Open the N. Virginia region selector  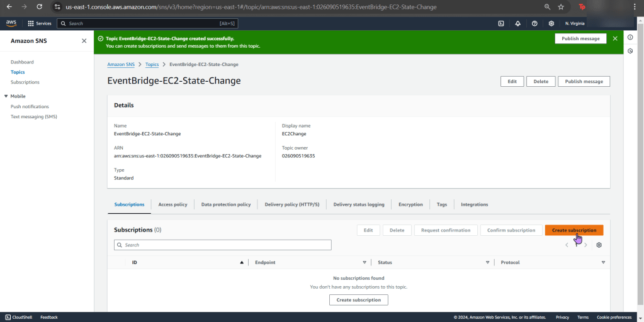pyautogui.click(x=574, y=23)
